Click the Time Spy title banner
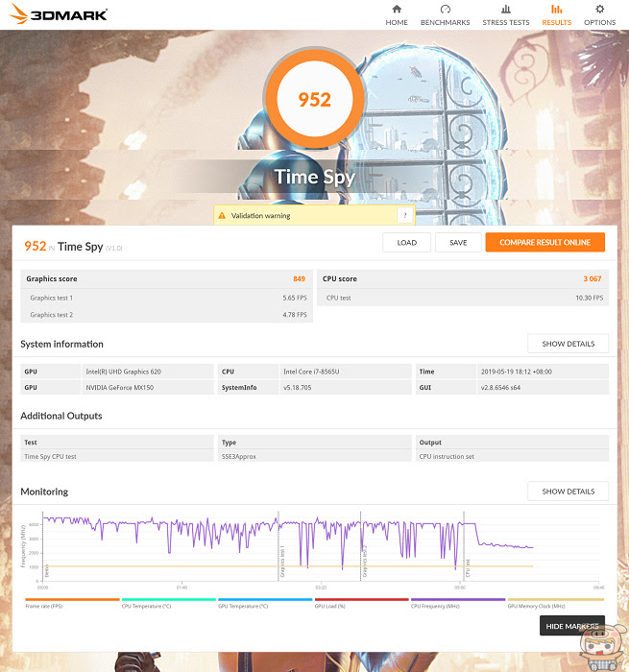The width and height of the screenshot is (629, 672). click(315, 177)
